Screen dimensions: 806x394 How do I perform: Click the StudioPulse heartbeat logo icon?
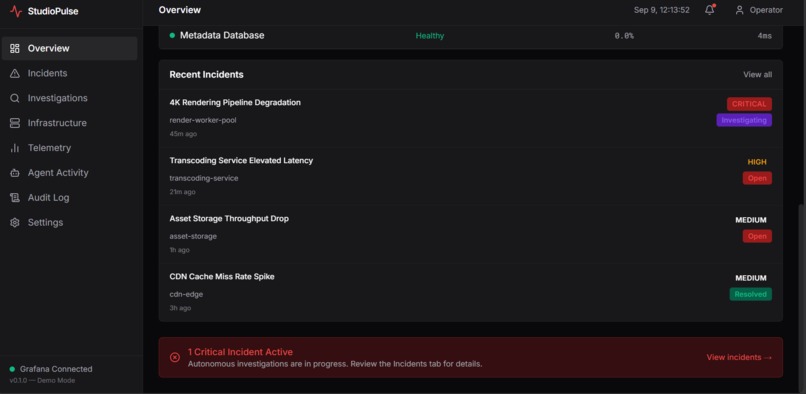pyautogui.click(x=16, y=11)
